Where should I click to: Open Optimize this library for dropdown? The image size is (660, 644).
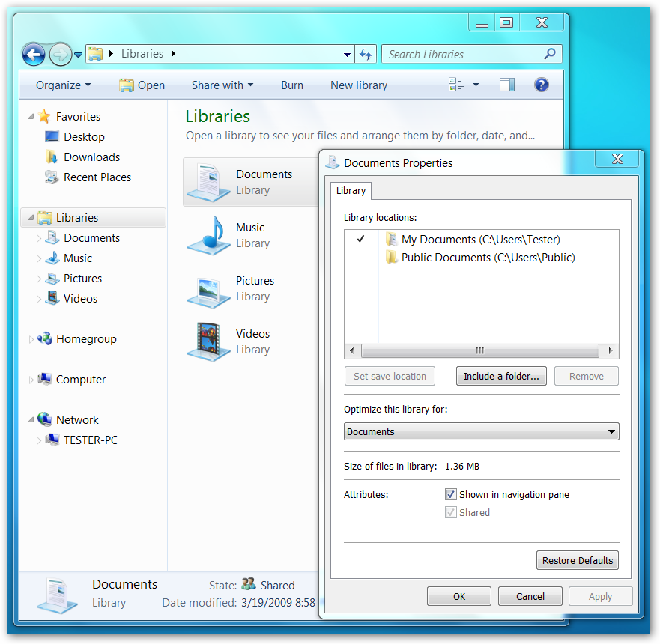click(x=482, y=431)
